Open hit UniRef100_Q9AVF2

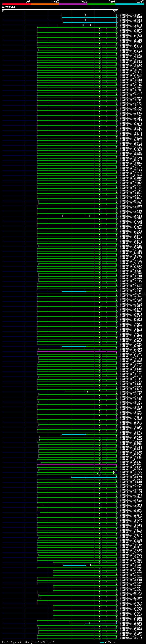131,20
